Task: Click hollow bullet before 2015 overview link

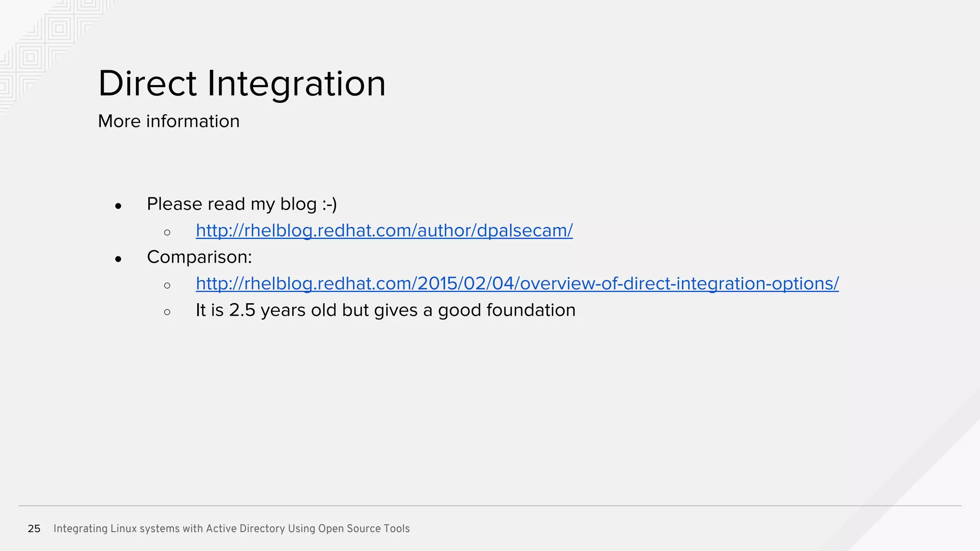Action: pyautogui.click(x=167, y=286)
